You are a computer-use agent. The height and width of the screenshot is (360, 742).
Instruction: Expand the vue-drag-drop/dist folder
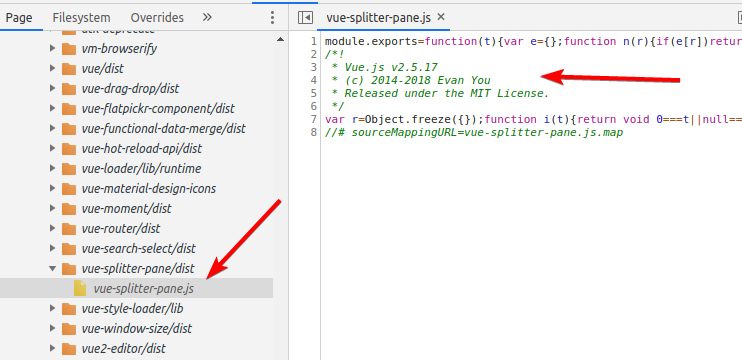click(x=53, y=88)
